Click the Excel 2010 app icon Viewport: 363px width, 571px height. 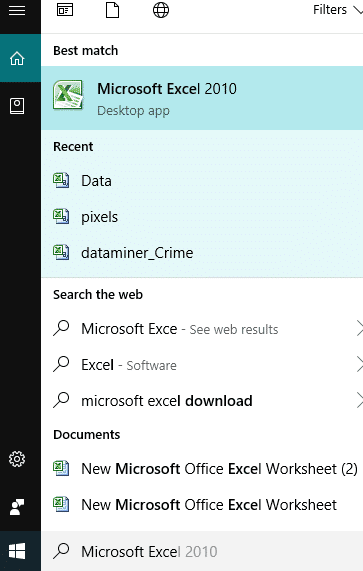click(68, 95)
